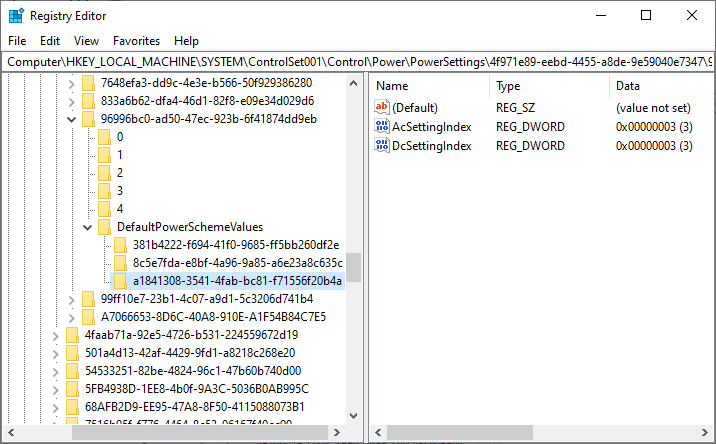The height and width of the screenshot is (444, 716).
Task: Collapse key 96996bc0-ad50-47ec-923b-6f41874dd9eb
Action: coord(72,120)
